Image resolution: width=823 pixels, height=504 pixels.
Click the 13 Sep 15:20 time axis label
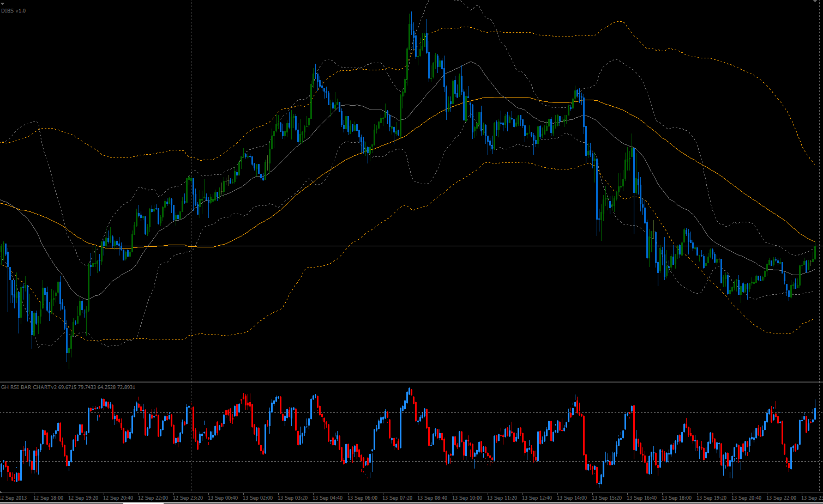click(606, 498)
